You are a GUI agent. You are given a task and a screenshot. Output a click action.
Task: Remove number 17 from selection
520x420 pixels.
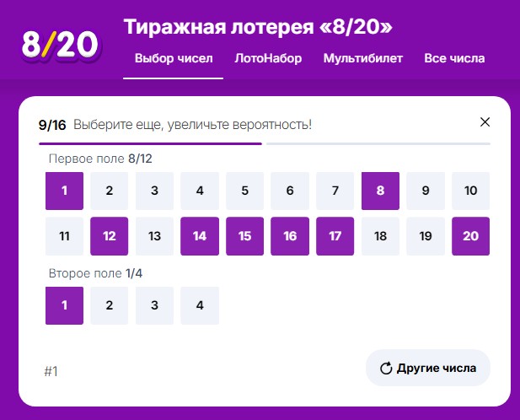pos(335,236)
